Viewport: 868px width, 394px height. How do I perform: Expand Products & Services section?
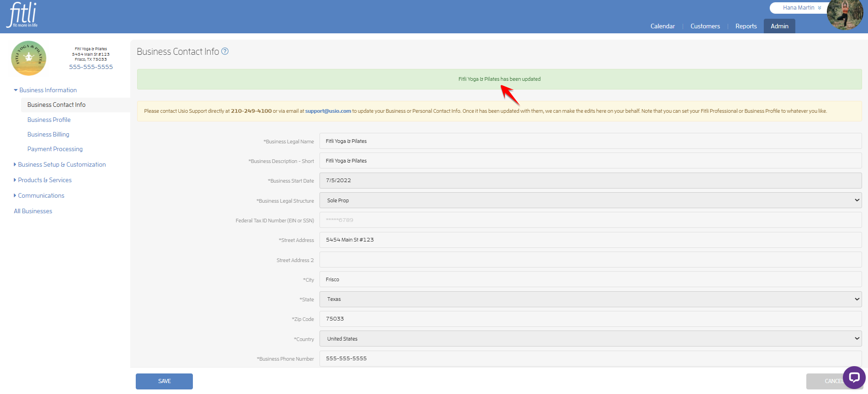[43, 180]
